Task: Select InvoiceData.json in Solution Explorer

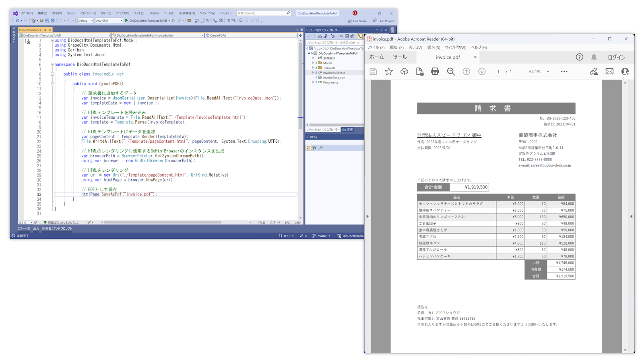Action: [334, 77]
